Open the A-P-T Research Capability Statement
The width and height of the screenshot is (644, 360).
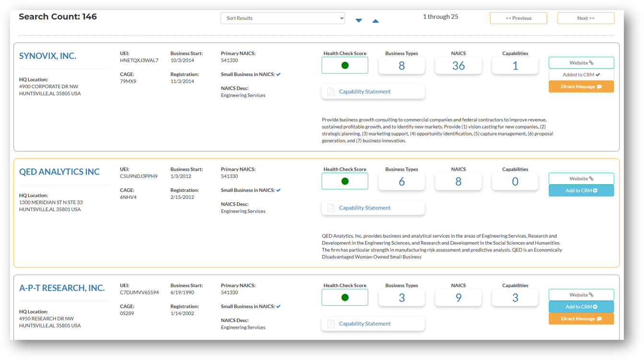tap(373, 324)
